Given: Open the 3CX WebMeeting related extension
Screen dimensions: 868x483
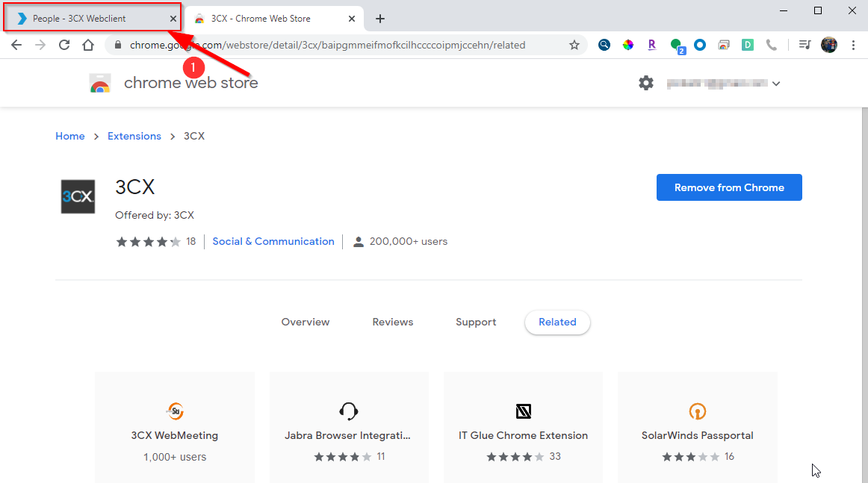Looking at the screenshot, I should tap(174, 427).
